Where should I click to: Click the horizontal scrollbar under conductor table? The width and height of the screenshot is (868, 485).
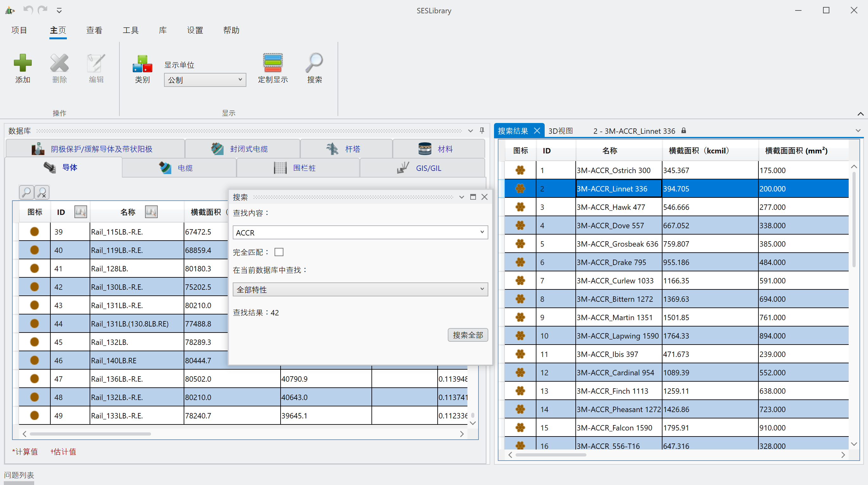tap(90, 434)
